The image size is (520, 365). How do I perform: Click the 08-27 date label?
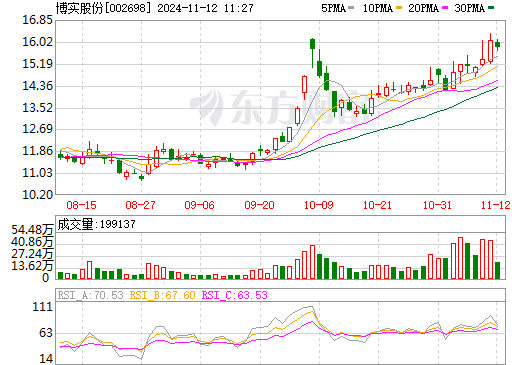(x=140, y=205)
